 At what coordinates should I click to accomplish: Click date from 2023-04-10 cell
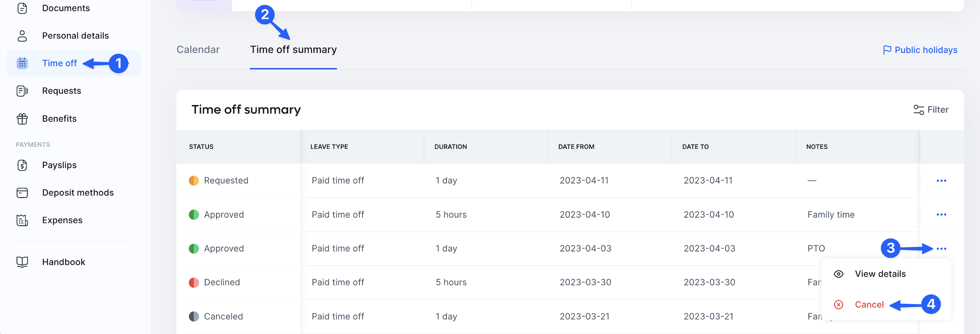click(x=585, y=215)
